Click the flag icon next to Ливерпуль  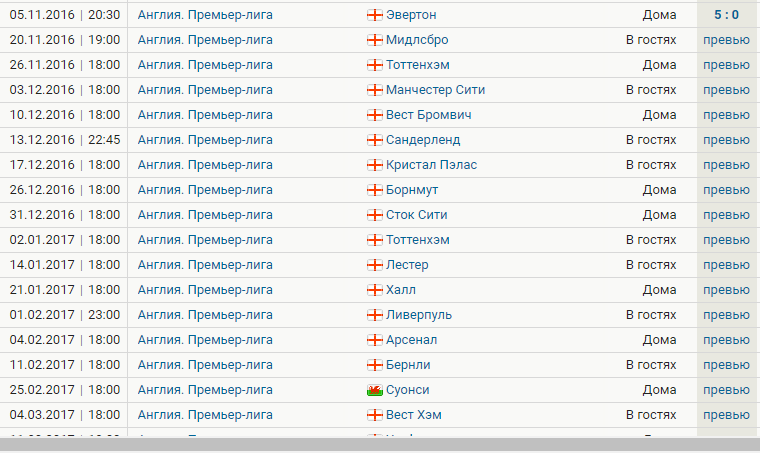tap(375, 315)
